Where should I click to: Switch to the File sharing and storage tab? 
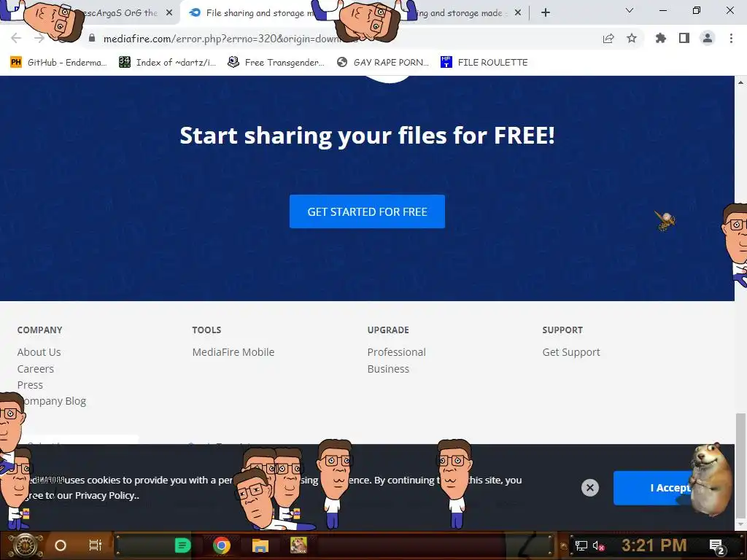coord(252,13)
